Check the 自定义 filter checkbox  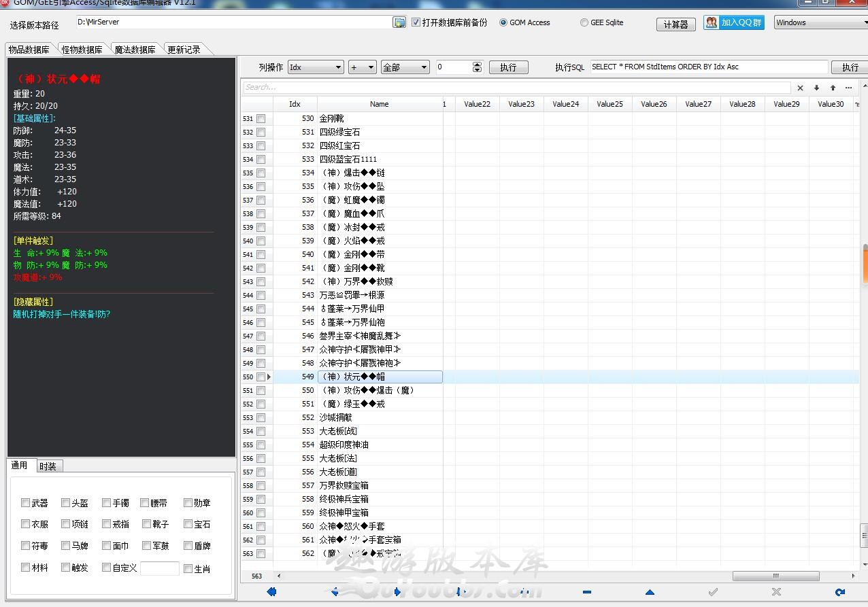click(x=106, y=568)
